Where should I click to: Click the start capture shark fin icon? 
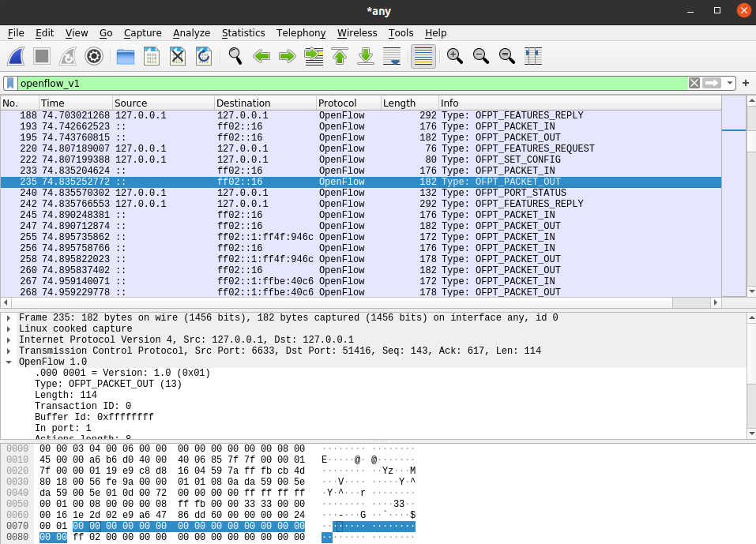tap(17, 56)
